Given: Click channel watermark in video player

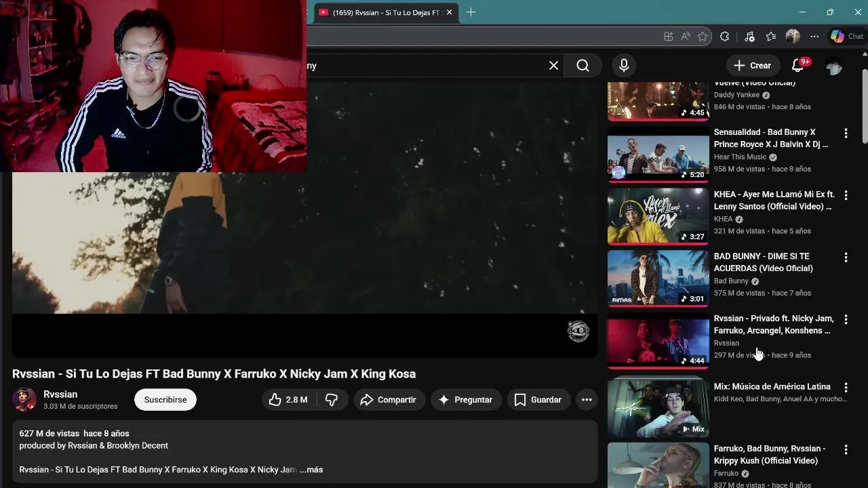Looking at the screenshot, I should click(578, 331).
